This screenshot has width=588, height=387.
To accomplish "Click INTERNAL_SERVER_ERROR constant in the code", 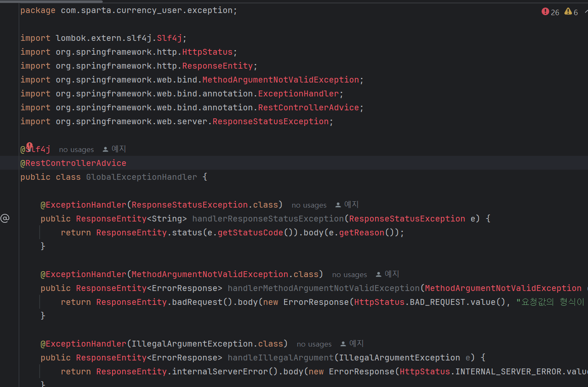I will (508, 371).
